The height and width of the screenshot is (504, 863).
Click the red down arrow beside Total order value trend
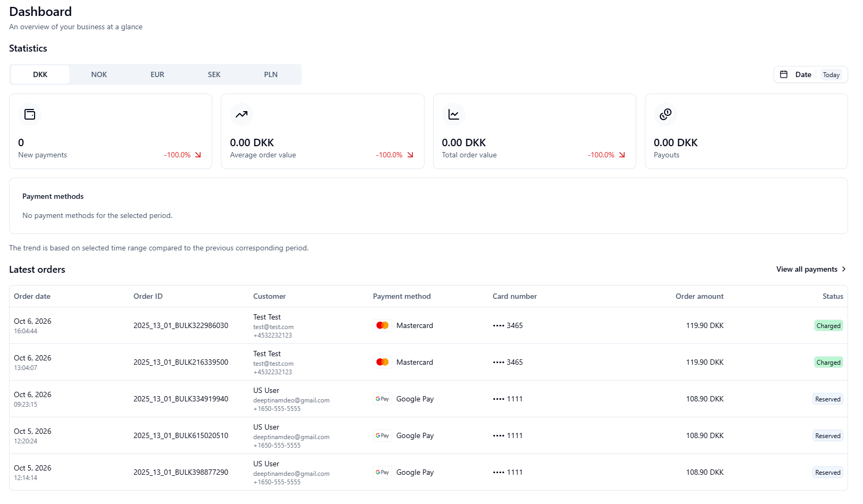coord(622,155)
